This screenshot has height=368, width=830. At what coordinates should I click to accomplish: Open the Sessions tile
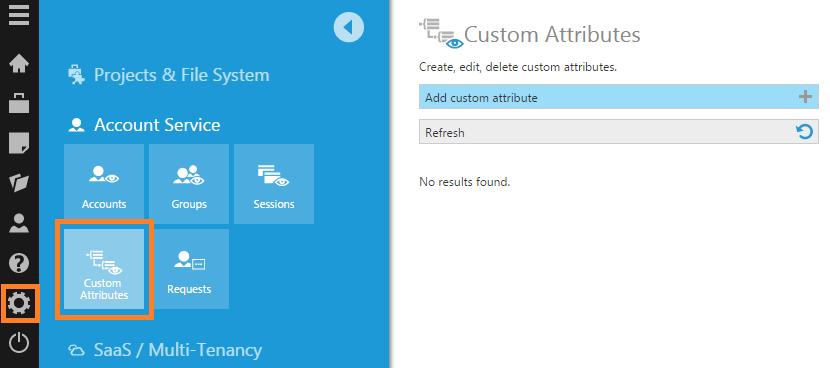pyautogui.click(x=274, y=184)
